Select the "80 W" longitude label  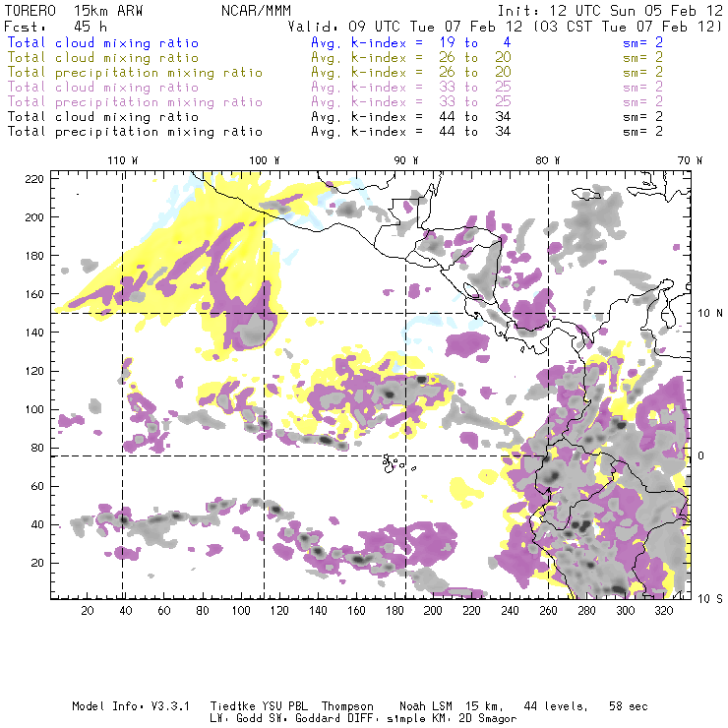[548, 160]
